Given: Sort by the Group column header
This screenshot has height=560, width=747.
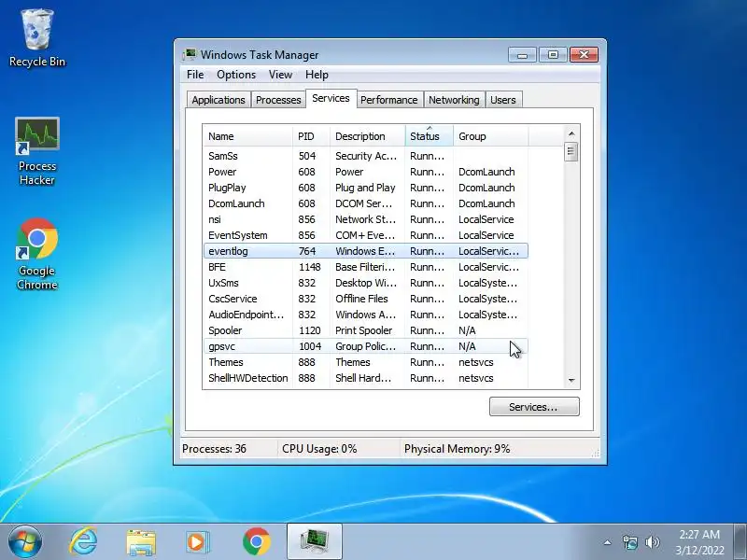Looking at the screenshot, I should tap(491, 136).
